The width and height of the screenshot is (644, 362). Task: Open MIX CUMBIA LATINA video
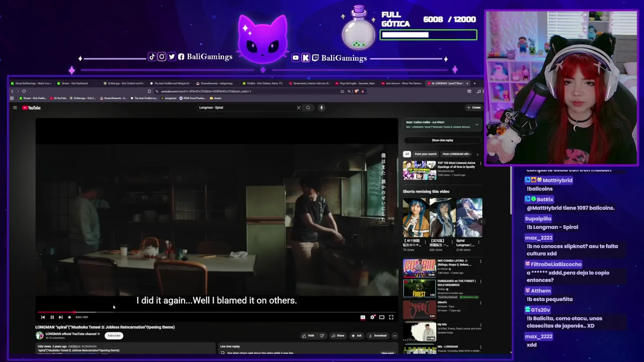pyautogui.click(x=420, y=268)
